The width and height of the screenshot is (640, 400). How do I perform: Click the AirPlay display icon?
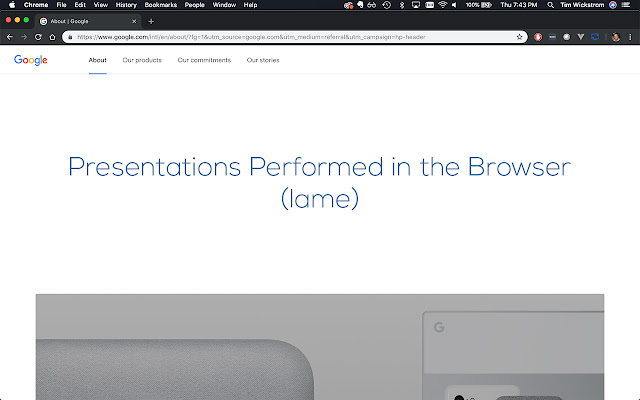(416, 5)
